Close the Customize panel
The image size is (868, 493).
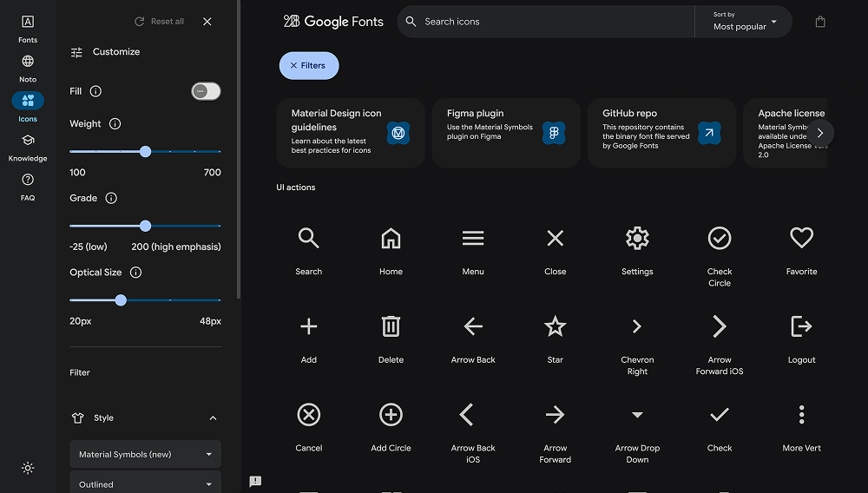tap(207, 22)
